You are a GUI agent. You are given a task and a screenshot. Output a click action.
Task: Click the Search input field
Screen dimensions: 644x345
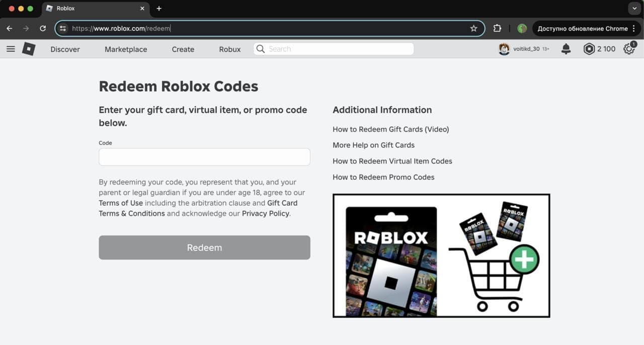coord(334,49)
